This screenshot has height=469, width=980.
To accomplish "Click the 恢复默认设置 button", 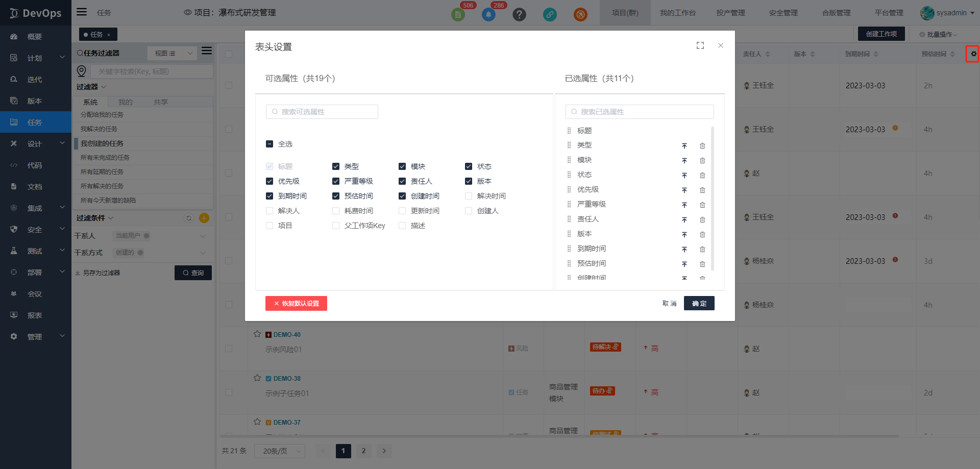I will pos(296,303).
